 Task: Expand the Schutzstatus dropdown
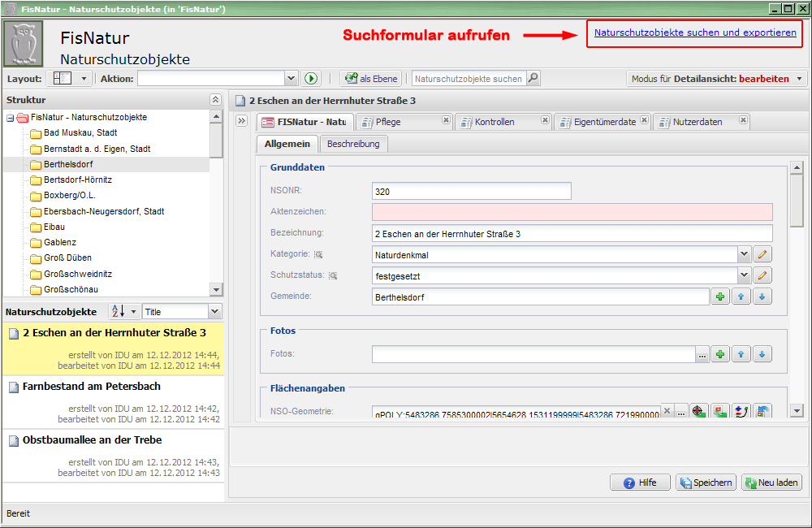[x=744, y=275]
